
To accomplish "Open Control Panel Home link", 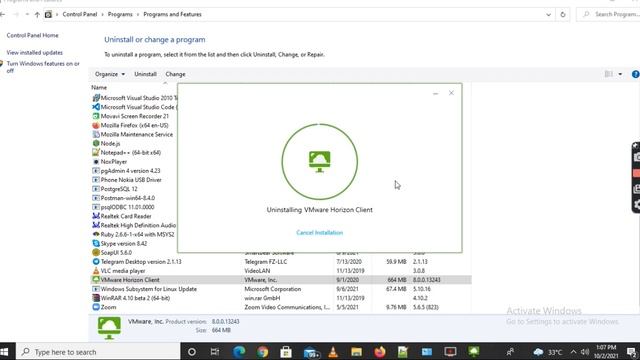I will pos(32,36).
